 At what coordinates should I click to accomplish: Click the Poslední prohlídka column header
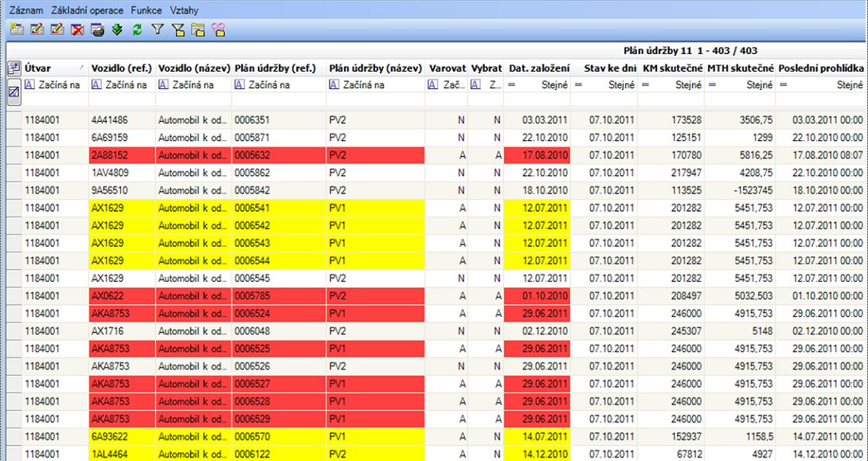click(822, 68)
